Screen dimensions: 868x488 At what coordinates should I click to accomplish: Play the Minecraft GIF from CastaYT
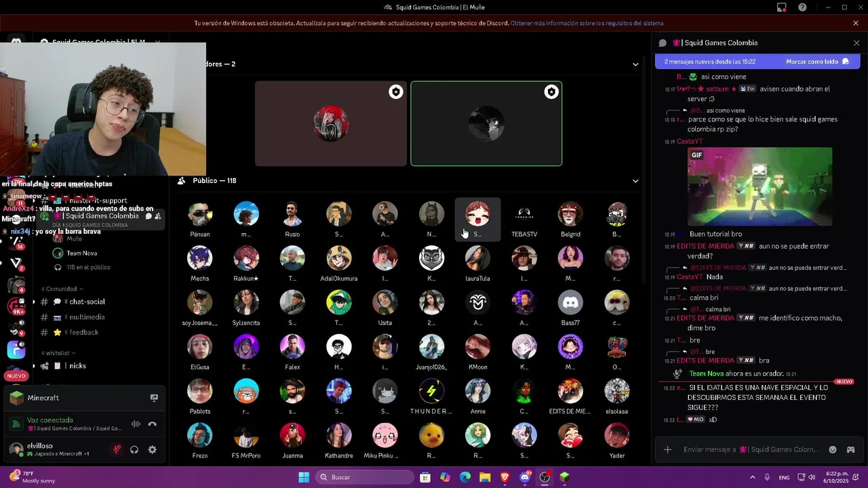pos(759,186)
